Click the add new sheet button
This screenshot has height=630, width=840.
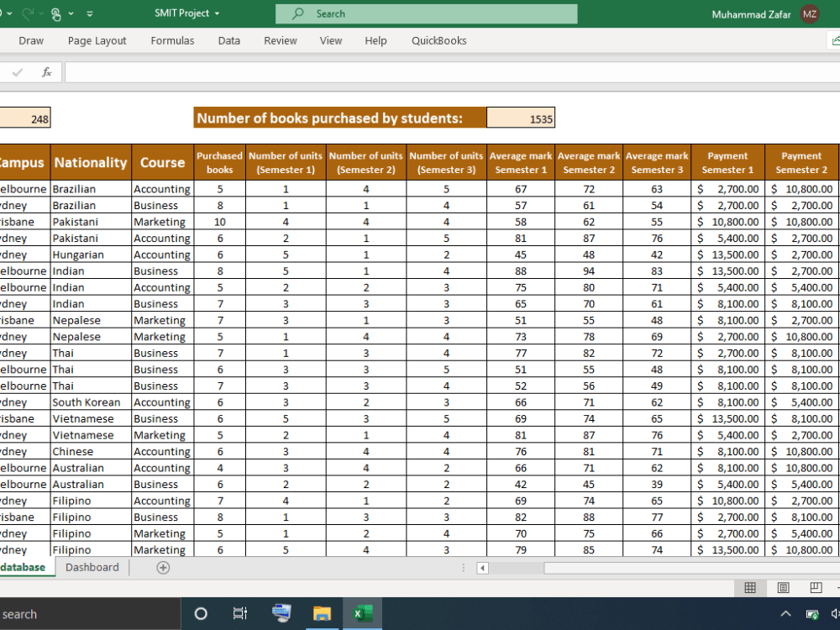(163, 567)
